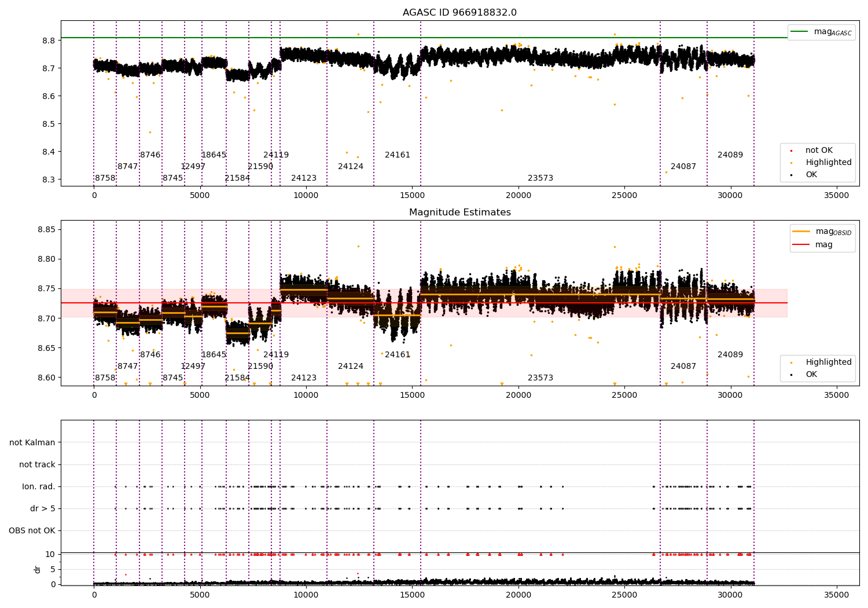Click the 8.75 y-tick in Magnitude Estimates
The height and width of the screenshot is (608, 868).
tap(46, 289)
